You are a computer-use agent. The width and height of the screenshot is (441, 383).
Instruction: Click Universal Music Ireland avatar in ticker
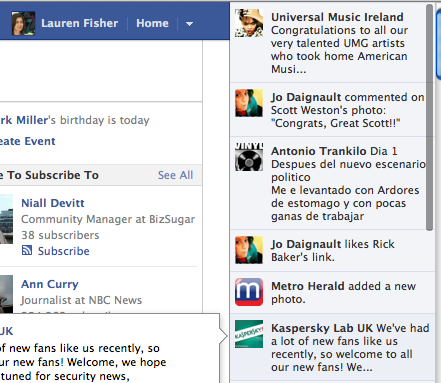click(x=249, y=23)
